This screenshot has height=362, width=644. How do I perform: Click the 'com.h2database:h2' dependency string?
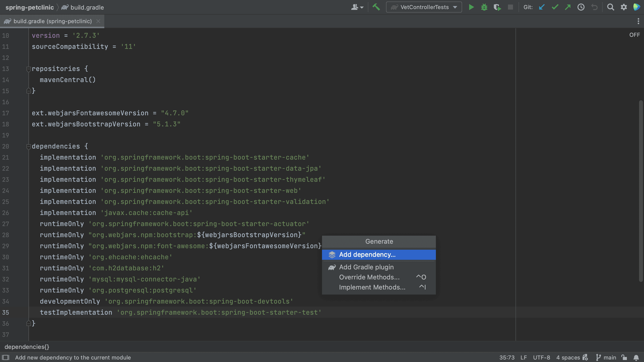point(126,268)
